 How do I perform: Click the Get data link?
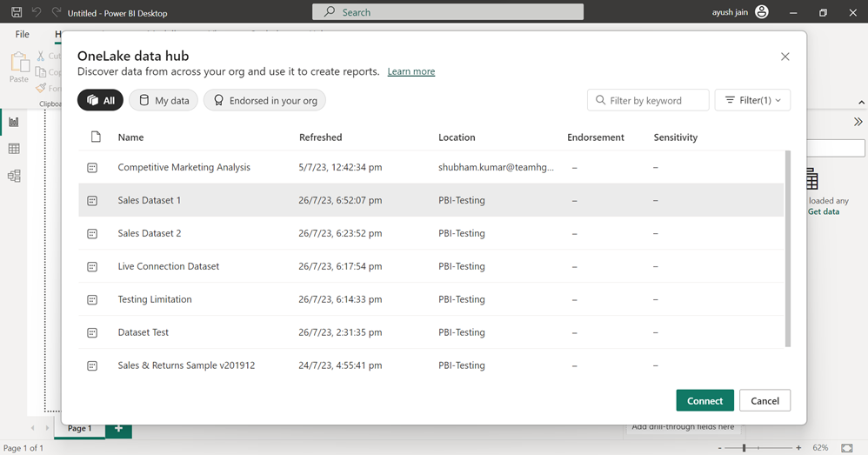(823, 211)
